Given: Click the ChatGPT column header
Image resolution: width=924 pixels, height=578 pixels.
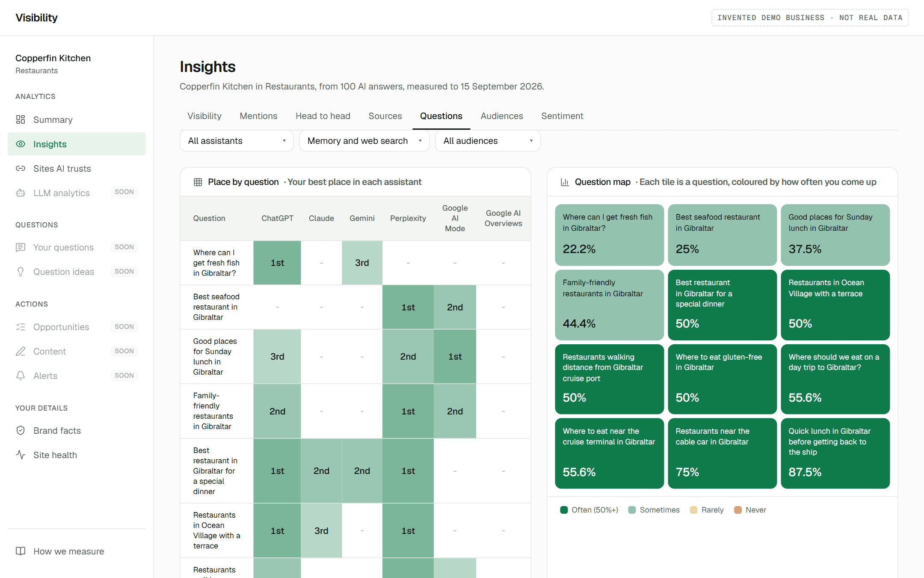Looking at the screenshot, I should point(277,218).
